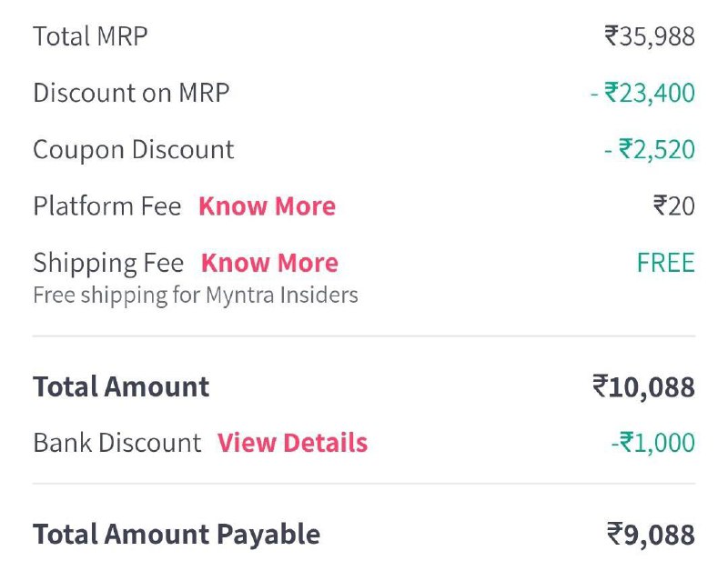Screen dimensions: 728x581
Task: Open Know More beside Platform Fee
Action: [x=267, y=206]
